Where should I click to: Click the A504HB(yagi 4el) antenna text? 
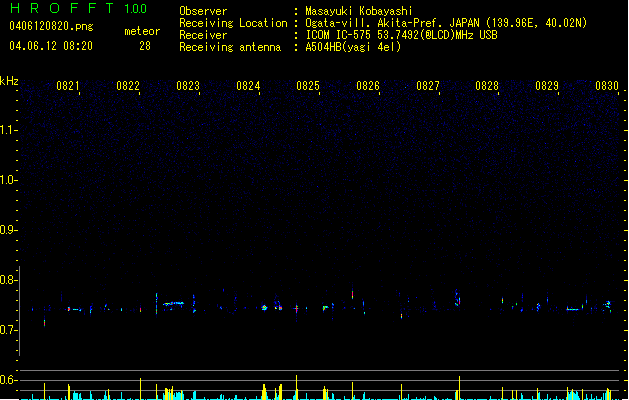(353, 47)
